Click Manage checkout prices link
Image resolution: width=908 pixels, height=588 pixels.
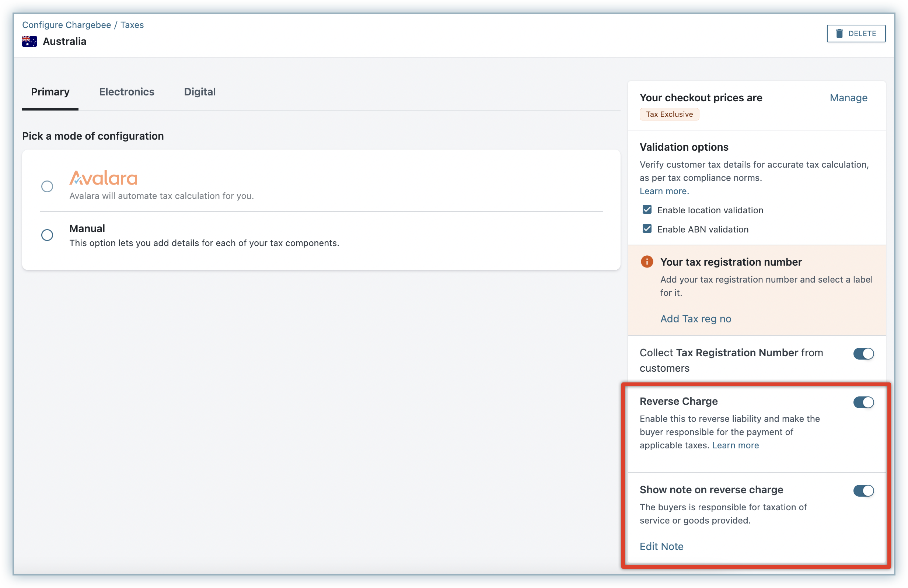(848, 98)
